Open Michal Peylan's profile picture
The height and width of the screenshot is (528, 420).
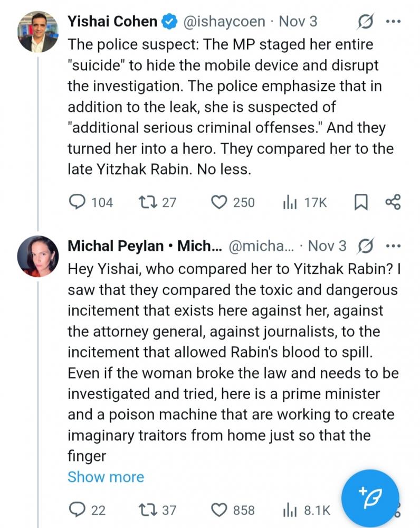(37, 256)
